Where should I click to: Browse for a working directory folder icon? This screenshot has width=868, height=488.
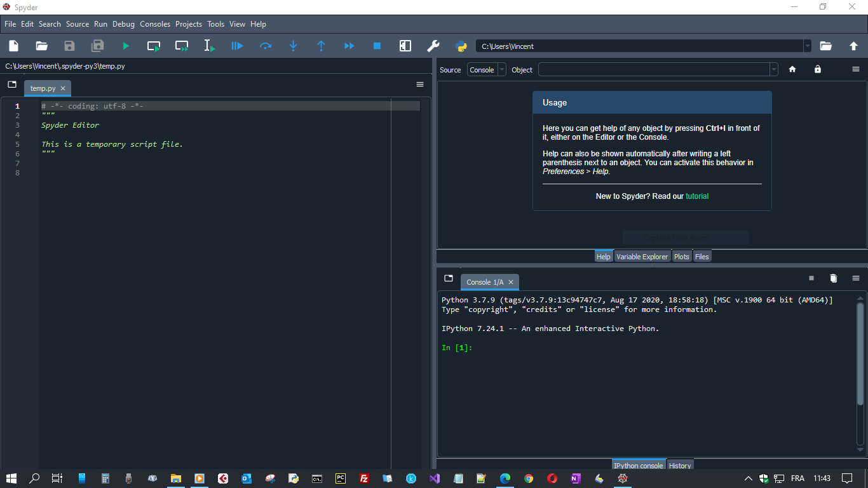[825, 46]
